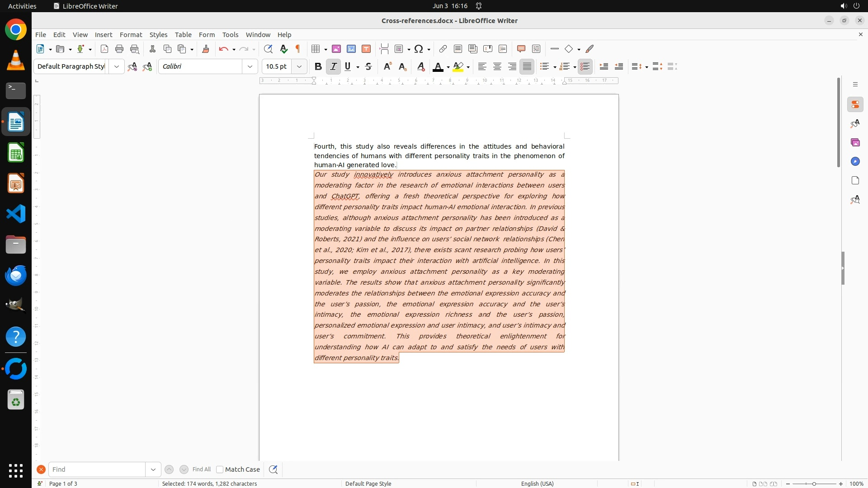Insert an image from the toolbar

coord(336,49)
